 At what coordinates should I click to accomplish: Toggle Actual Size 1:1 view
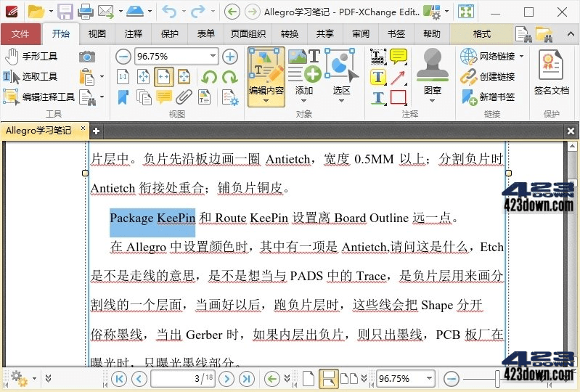pyautogui.click(x=123, y=77)
